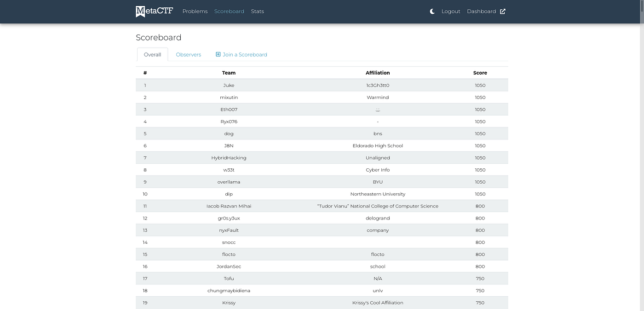This screenshot has width=644, height=311.
Task: Select team name chungmaybidiena
Action: click(229, 291)
